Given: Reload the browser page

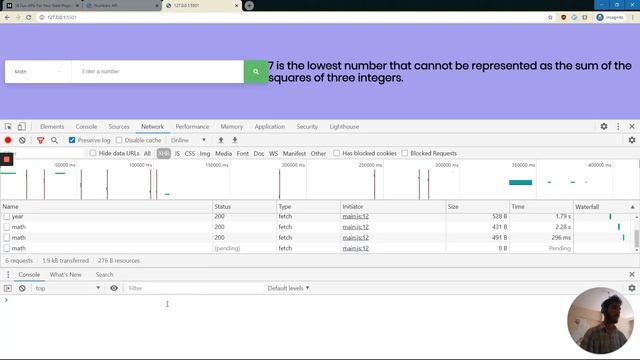Looking at the screenshot, I should pyautogui.click(x=29, y=17).
